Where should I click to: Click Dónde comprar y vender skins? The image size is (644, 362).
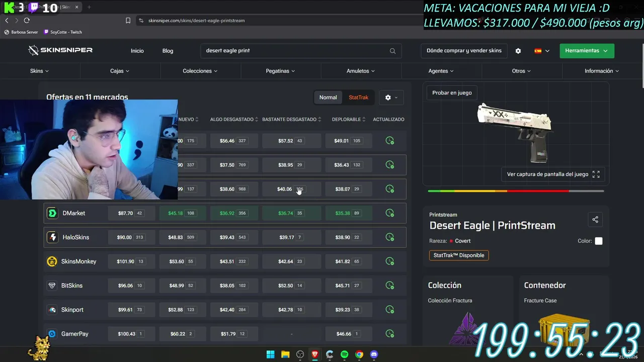[x=464, y=51]
